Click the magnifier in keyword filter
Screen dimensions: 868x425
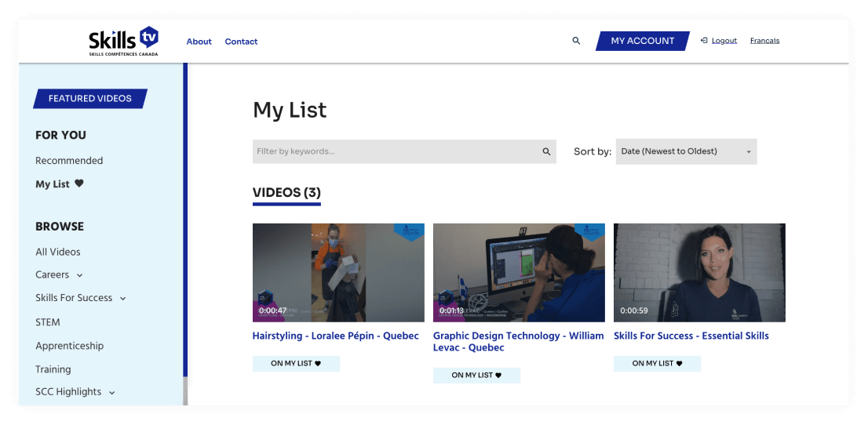[546, 151]
